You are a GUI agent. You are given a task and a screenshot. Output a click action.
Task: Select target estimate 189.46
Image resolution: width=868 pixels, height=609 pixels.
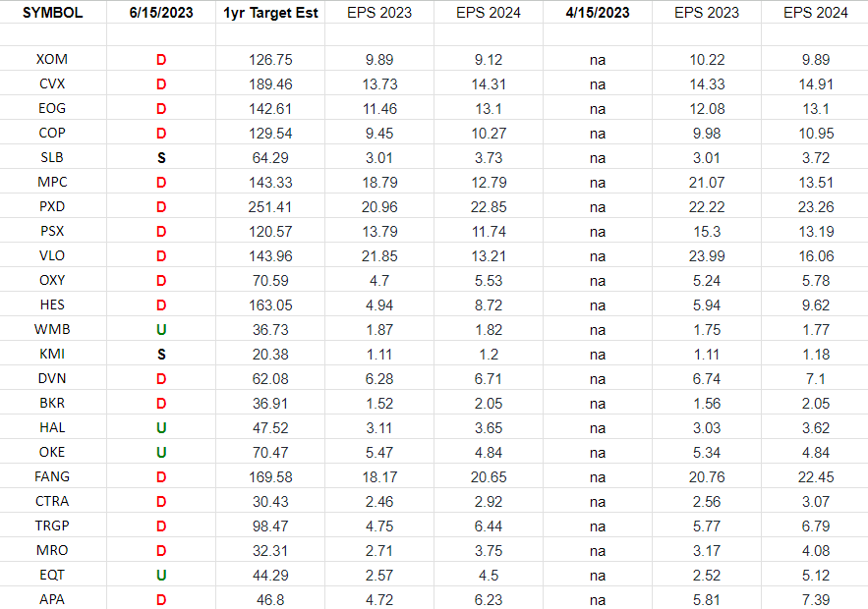(270, 84)
